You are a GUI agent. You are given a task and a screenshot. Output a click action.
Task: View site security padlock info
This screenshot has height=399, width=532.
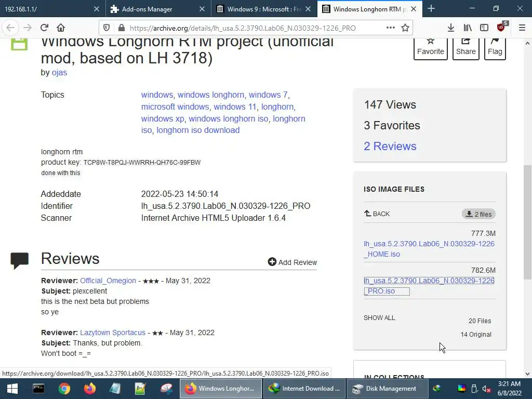pyautogui.click(x=122, y=28)
